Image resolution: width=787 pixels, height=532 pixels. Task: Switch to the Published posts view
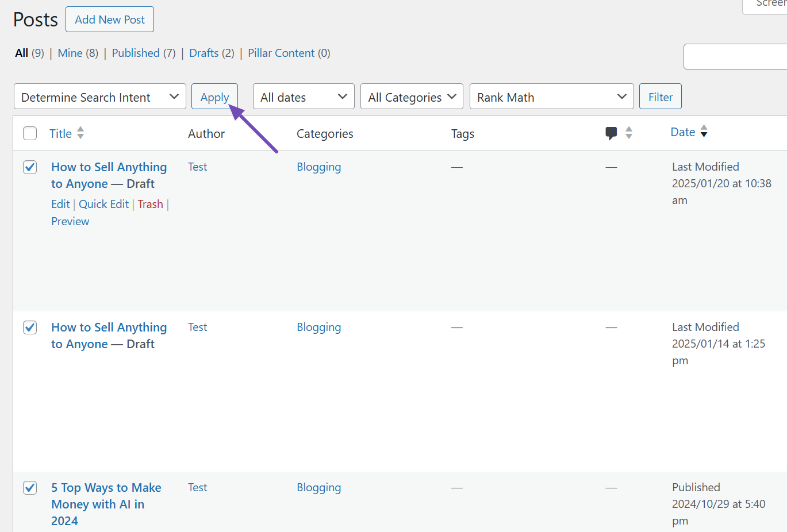click(x=136, y=53)
